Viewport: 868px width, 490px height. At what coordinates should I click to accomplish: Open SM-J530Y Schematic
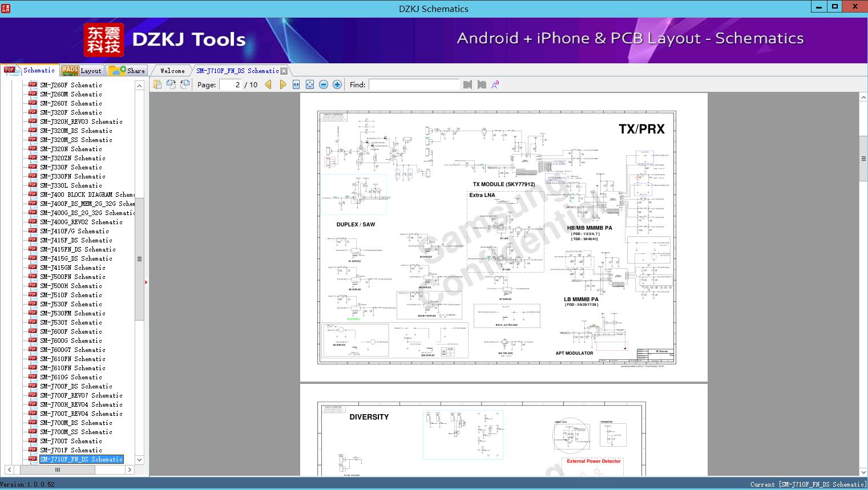tap(71, 322)
